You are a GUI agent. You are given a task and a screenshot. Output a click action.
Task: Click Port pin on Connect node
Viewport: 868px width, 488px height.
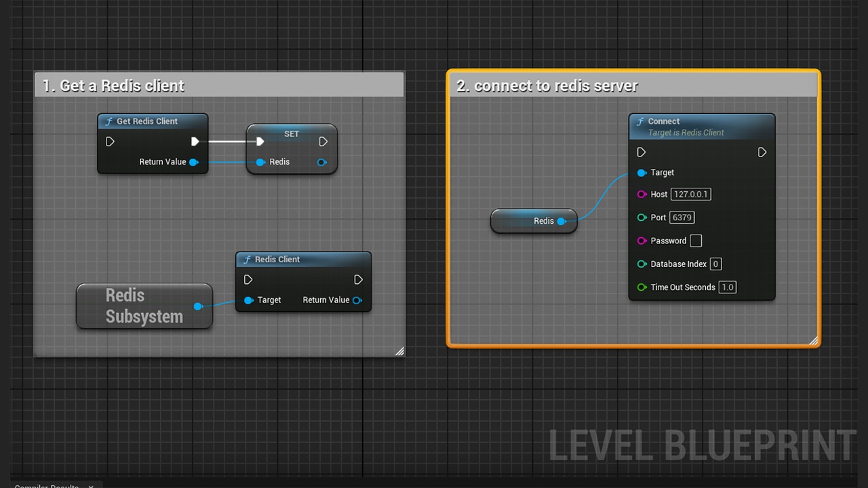(642, 218)
